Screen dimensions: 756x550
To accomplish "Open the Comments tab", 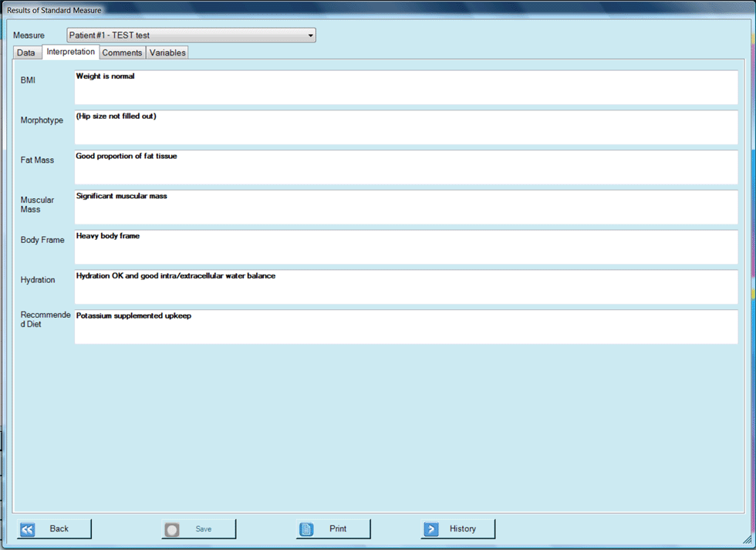I will 122,52.
